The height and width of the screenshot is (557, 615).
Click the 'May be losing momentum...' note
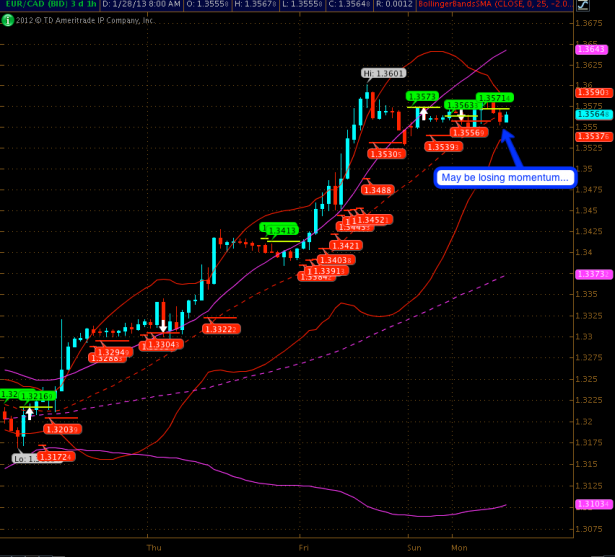[x=505, y=178]
